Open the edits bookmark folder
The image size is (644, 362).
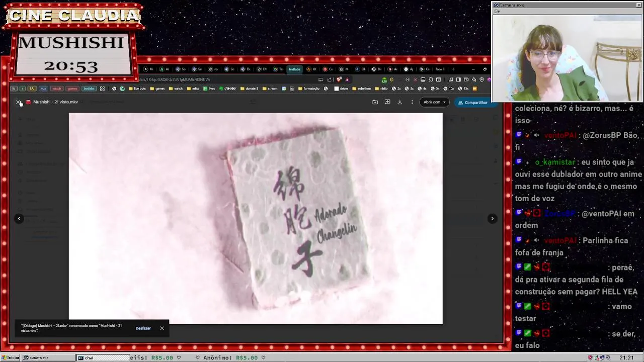pyautogui.click(x=193, y=88)
